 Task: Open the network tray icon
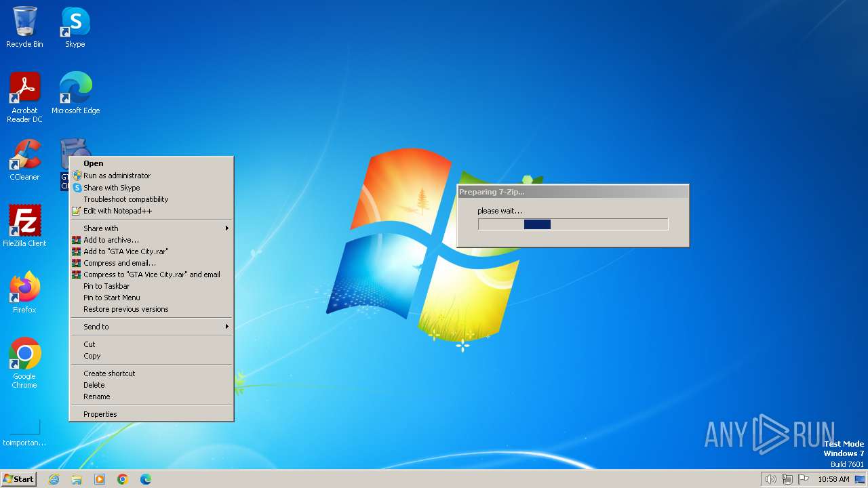pyautogui.click(x=787, y=479)
